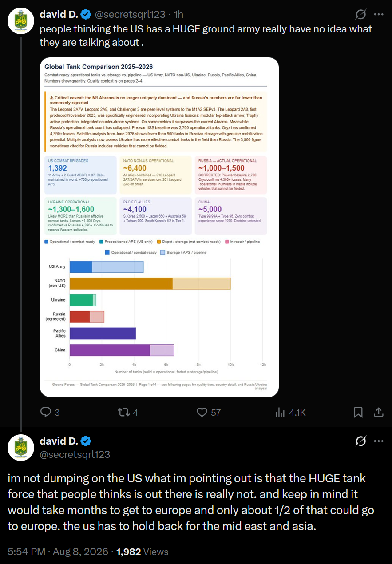
Task: Open the Global Tank Comparison image
Action: pyautogui.click(x=159, y=227)
